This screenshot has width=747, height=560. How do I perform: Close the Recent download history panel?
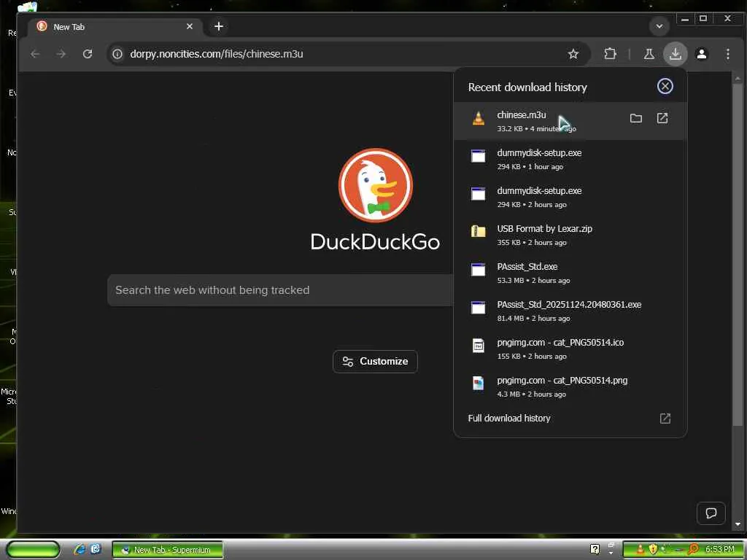pyautogui.click(x=665, y=86)
